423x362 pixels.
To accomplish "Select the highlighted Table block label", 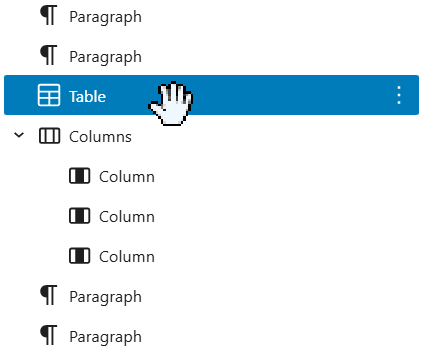I will (87, 97).
